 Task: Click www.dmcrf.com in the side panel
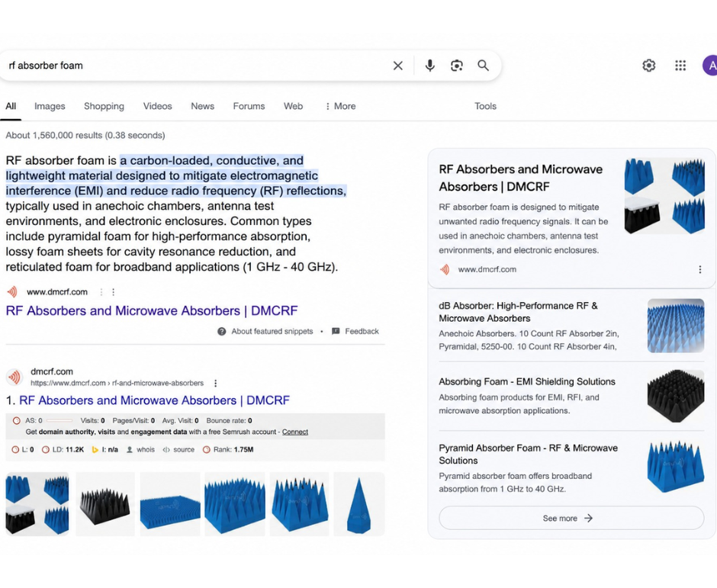487,270
